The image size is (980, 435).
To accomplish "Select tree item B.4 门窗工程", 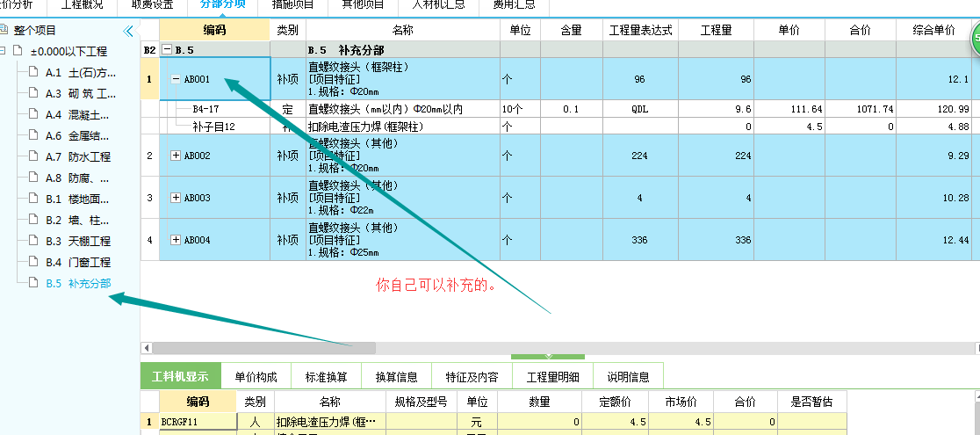I will click(x=78, y=262).
